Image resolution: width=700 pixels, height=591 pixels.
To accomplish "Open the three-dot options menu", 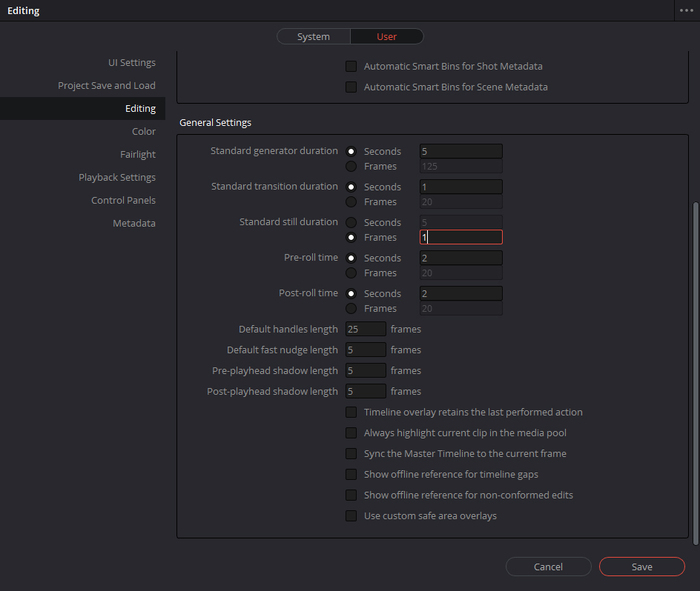I will click(x=686, y=10).
